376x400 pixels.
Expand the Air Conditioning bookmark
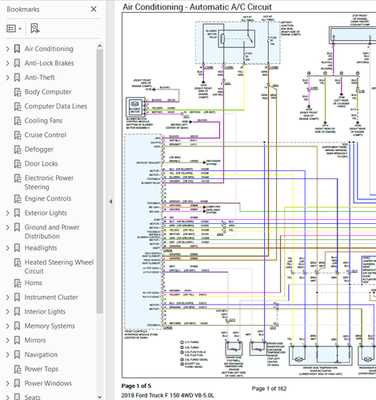(8, 49)
